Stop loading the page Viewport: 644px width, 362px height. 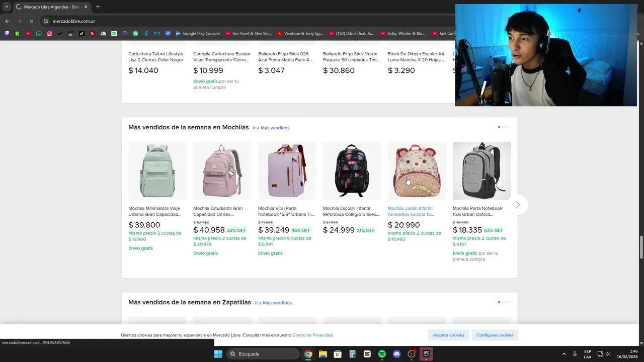pyautogui.click(x=31, y=21)
